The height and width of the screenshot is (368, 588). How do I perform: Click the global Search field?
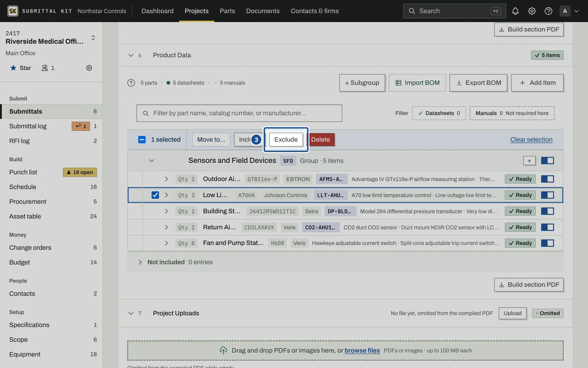click(454, 11)
